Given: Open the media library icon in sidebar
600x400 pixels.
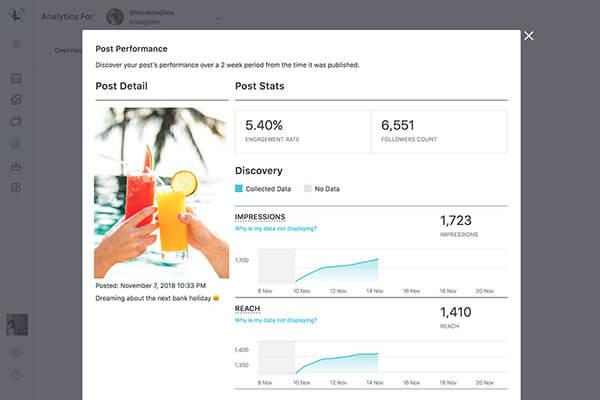Looking at the screenshot, I should point(16,100).
